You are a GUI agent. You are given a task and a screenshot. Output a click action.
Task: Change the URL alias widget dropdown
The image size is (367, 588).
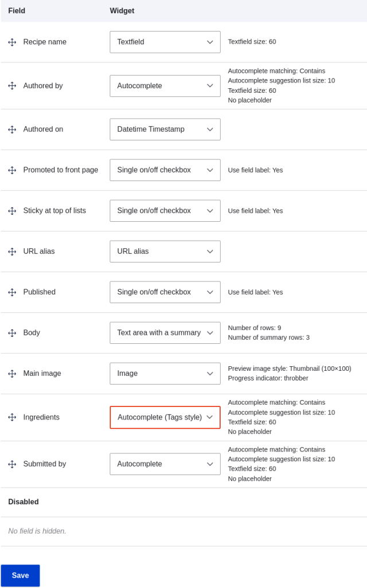(x=165, y=251)
